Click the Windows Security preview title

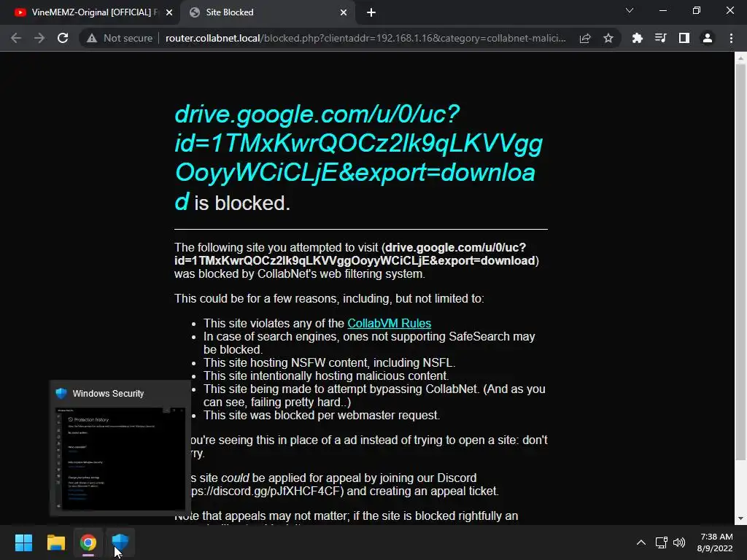click(x=108, y=393)
